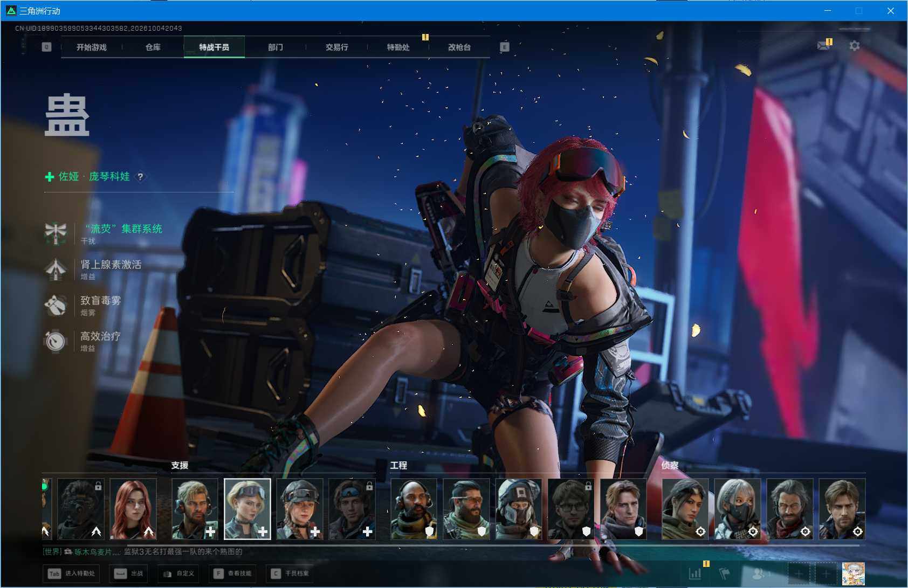Screen dimensions: 908x588
Task: Select the red-haired woman operator portrait
Action: coord(133,509)
